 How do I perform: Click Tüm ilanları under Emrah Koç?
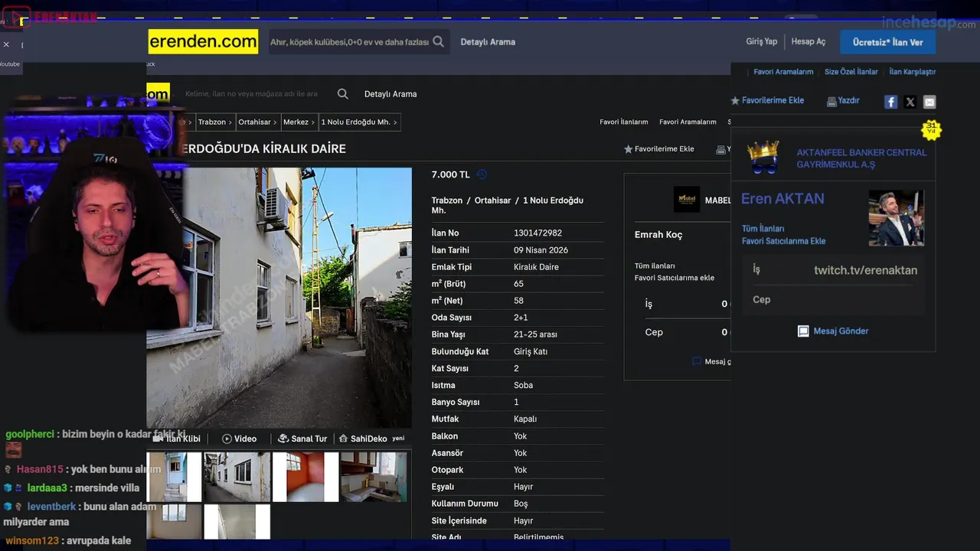tap(655, 266)
